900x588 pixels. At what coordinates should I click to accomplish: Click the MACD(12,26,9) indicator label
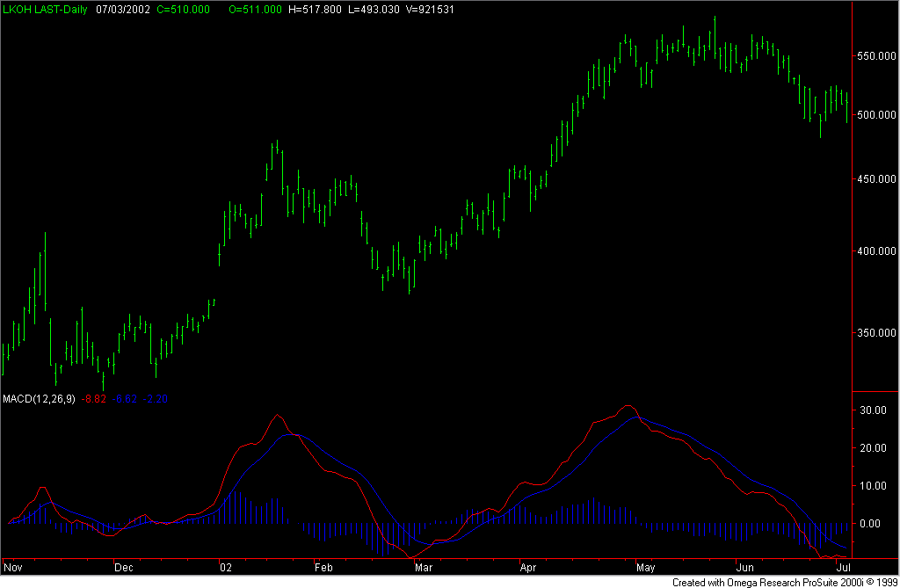click(x=39, y=399)
